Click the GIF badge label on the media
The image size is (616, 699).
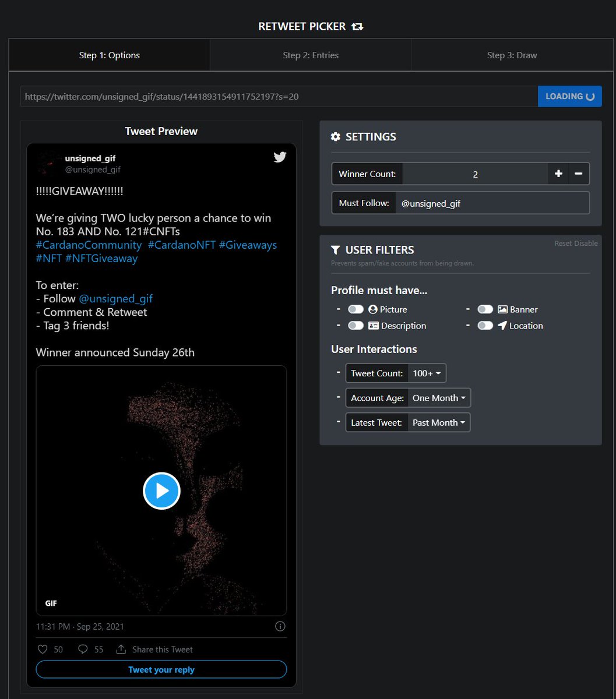(51, 603)
